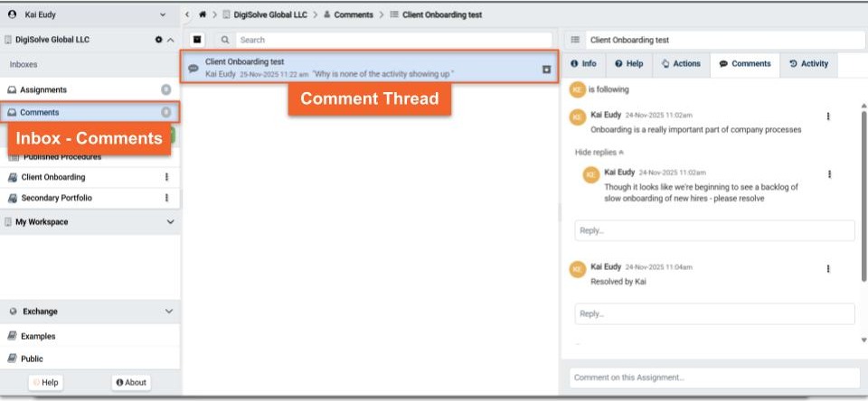Open the Client Onboarding portfolio
868x401 pixels.
pyautogui.click(x=53, y=178)
